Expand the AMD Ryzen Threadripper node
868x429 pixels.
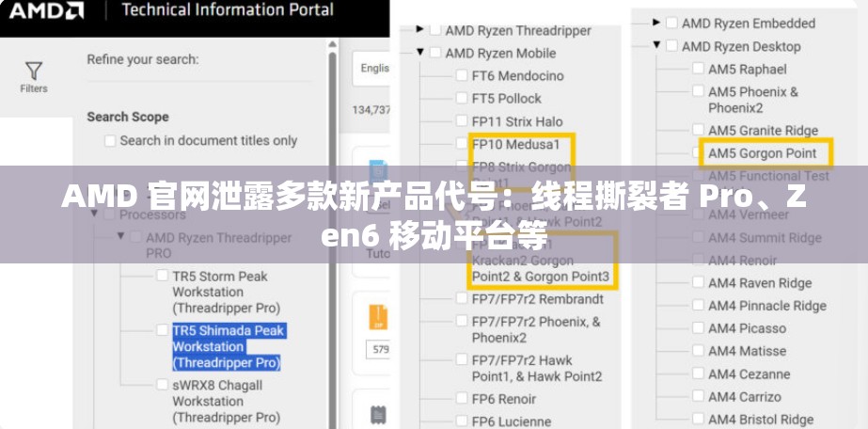coord(419,29)
